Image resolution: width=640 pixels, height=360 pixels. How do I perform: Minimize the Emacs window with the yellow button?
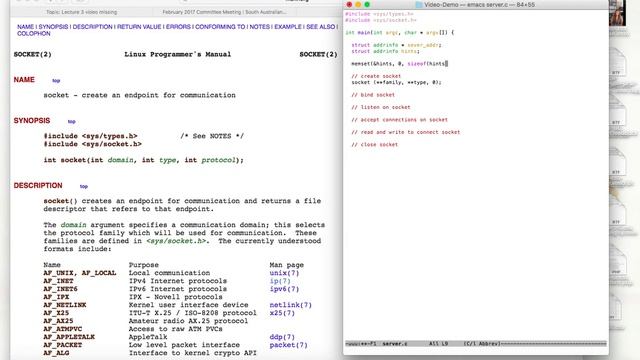coord(358,4)
